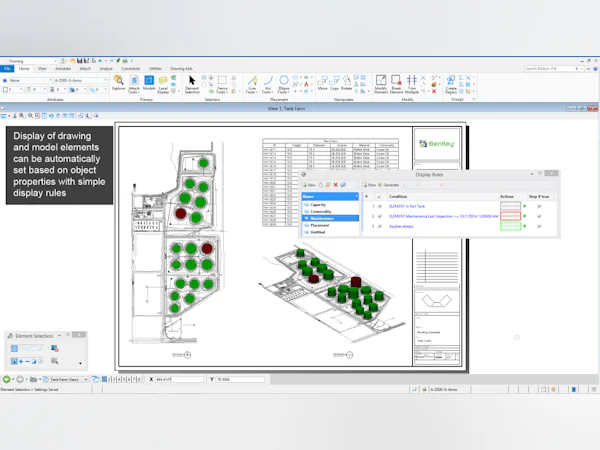Expand the Name column dropdown in Display Rules
Viewport: 600px width, 450px height.
coord(356,196)
